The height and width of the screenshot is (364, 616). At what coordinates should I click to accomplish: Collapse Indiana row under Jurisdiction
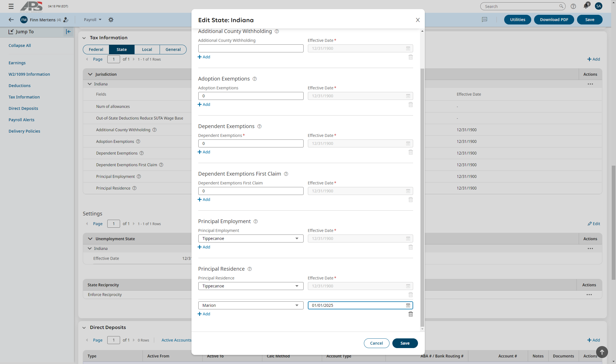(90, 84)
